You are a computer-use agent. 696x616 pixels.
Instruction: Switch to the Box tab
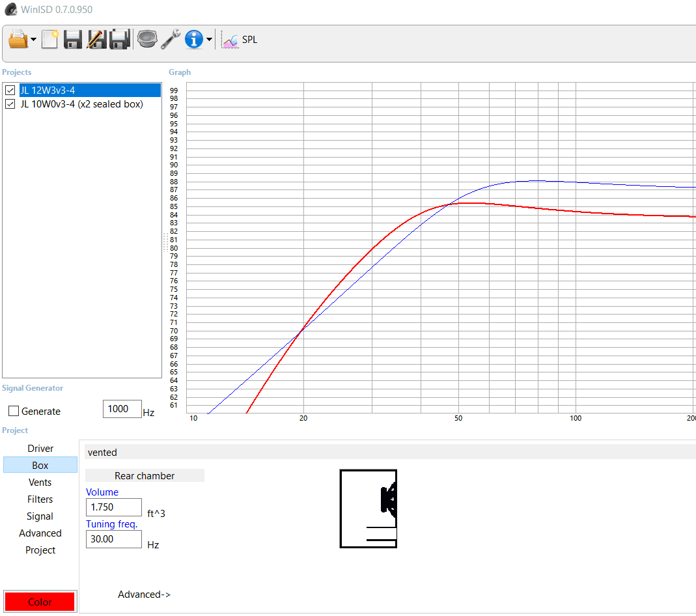(x=40, y=466)
